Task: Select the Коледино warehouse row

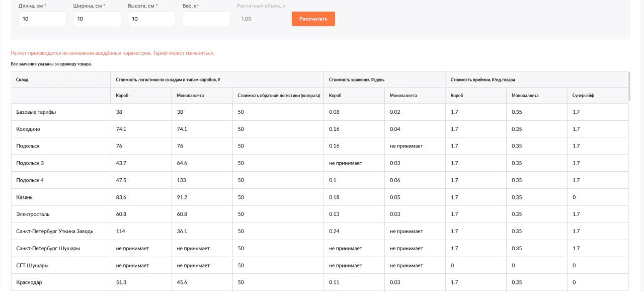Action: [28, 129]
